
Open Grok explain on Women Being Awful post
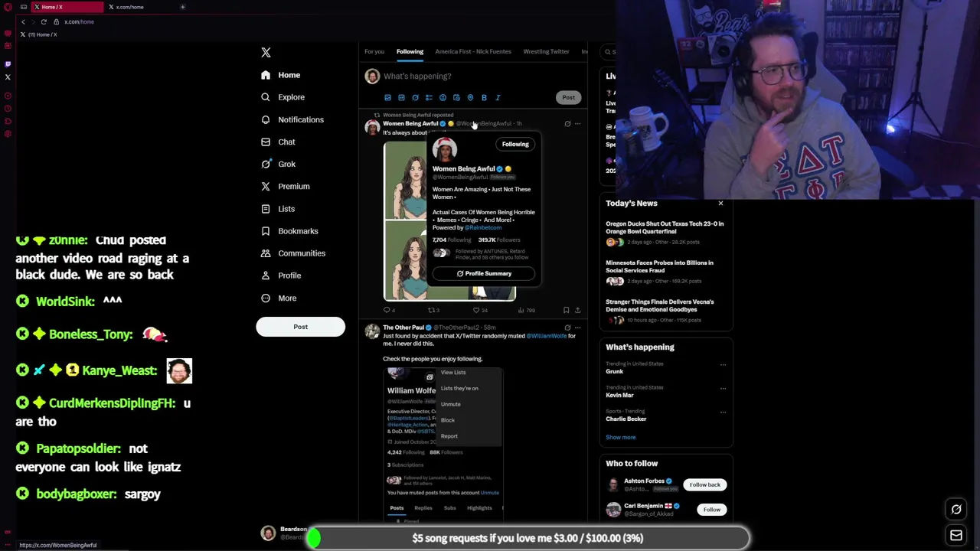tap(567, 123)
